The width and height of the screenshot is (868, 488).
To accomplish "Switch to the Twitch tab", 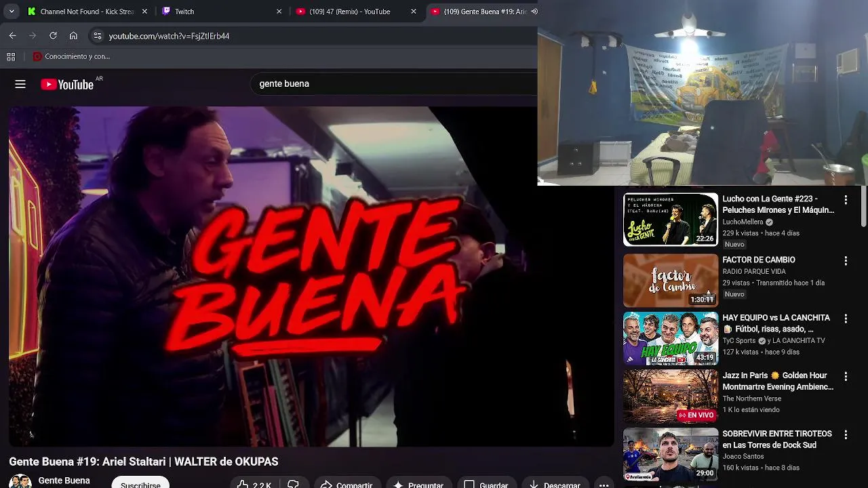I will coord(222,12).
